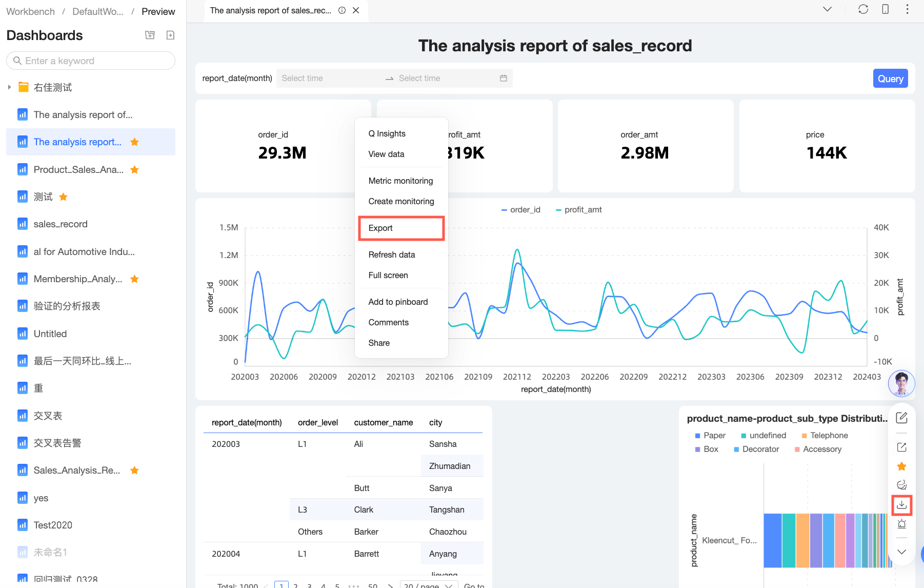Open the vertical three-dot more menu
Image resolution: width=924 pixels, height=588 pixels.
click(x=907, y=9)
